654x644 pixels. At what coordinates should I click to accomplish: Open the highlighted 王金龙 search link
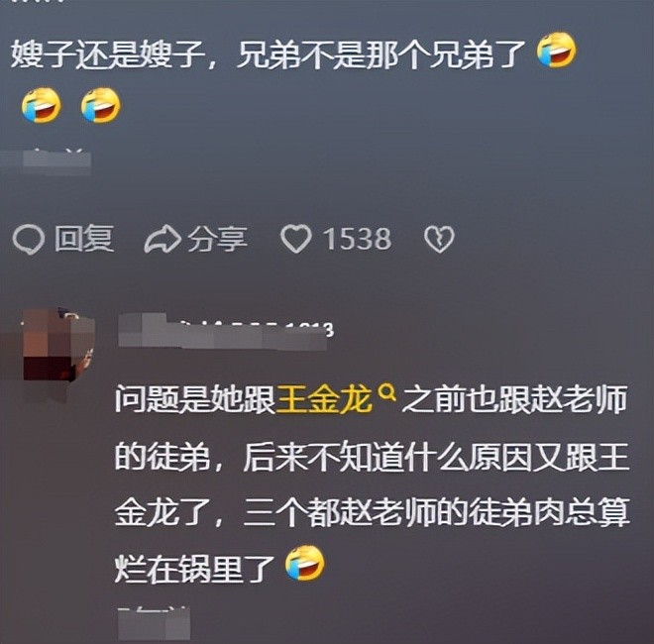click(x=324, y=400)
